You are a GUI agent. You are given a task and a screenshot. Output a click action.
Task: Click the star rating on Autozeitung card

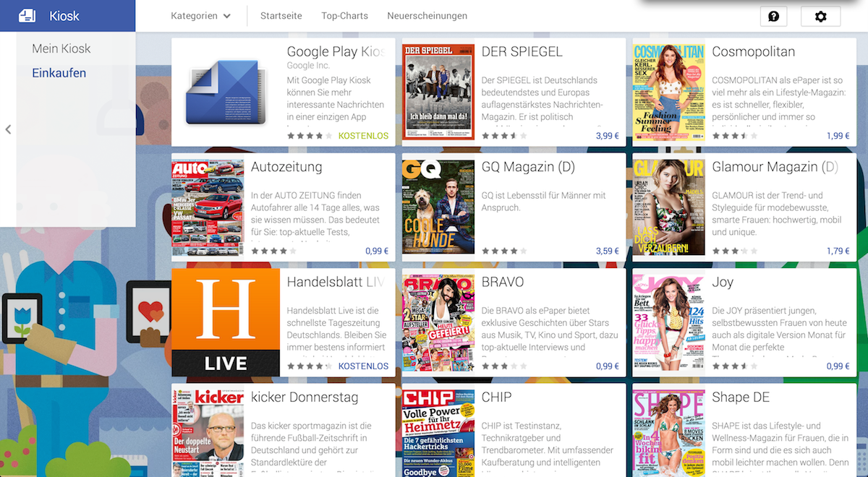click(273, 251)
